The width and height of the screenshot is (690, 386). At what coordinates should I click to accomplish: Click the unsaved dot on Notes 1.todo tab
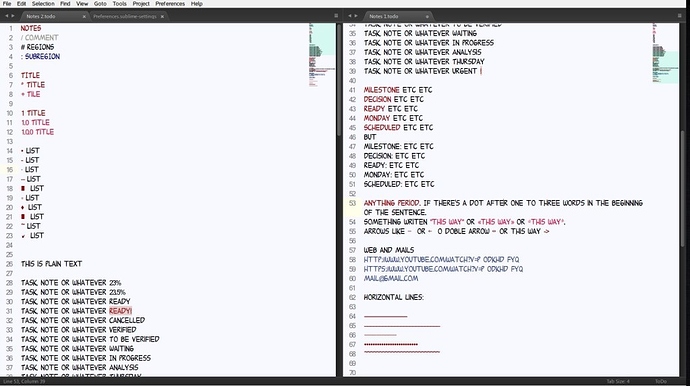[x=427, y=16]
